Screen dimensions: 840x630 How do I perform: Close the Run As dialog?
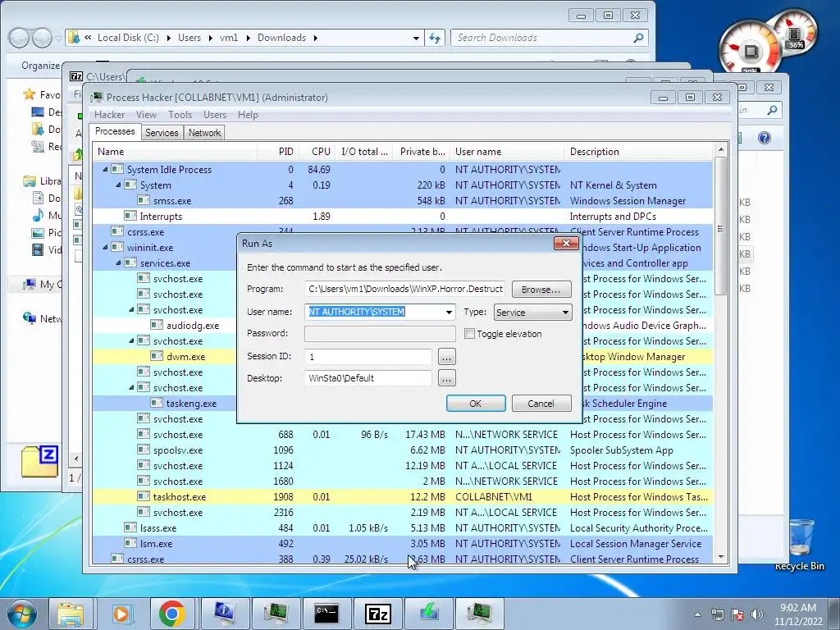566,243
